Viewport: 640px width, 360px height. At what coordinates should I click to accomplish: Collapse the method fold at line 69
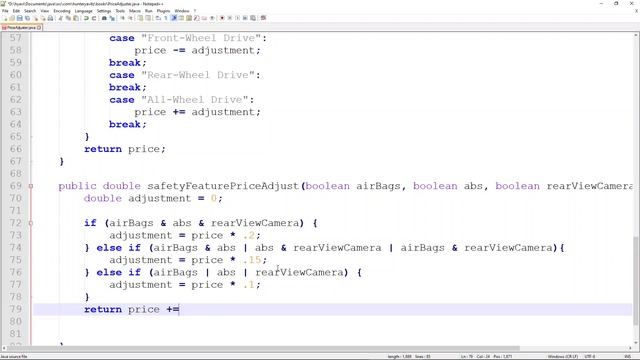click(x=31, y=186)
